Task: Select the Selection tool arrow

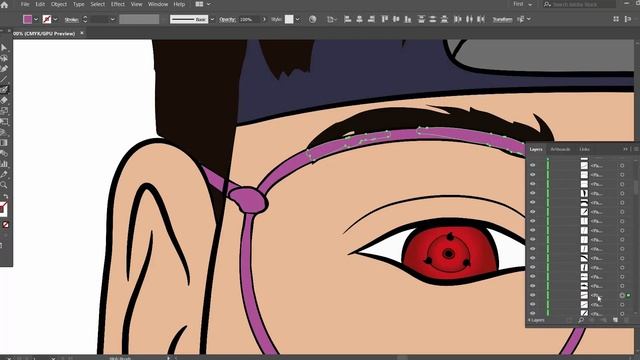Action: click(x=4, y=47)
